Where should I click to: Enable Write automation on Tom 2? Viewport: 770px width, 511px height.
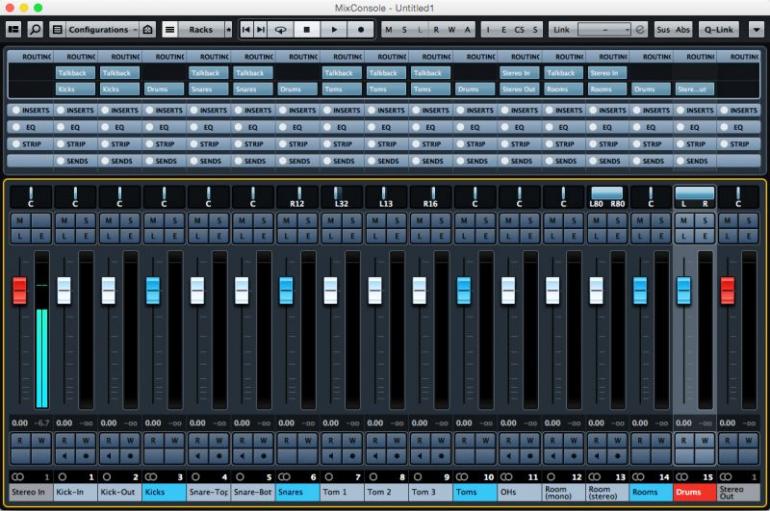point(397,440)
